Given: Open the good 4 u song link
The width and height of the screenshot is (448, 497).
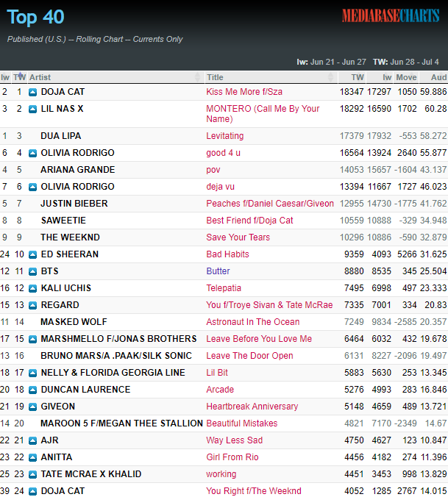Looking at the screenshot, I should coord(223,153).
